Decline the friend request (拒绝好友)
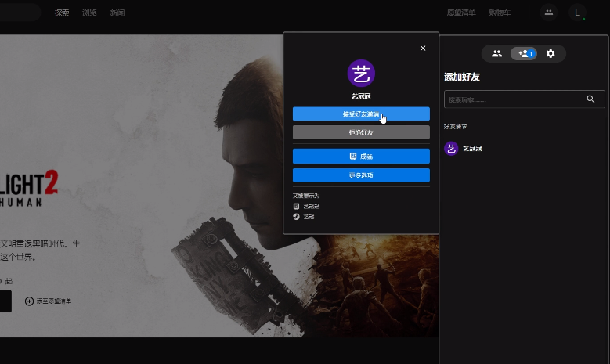The width and height of the screenshot is (610, 364). (x=361, y=132)
